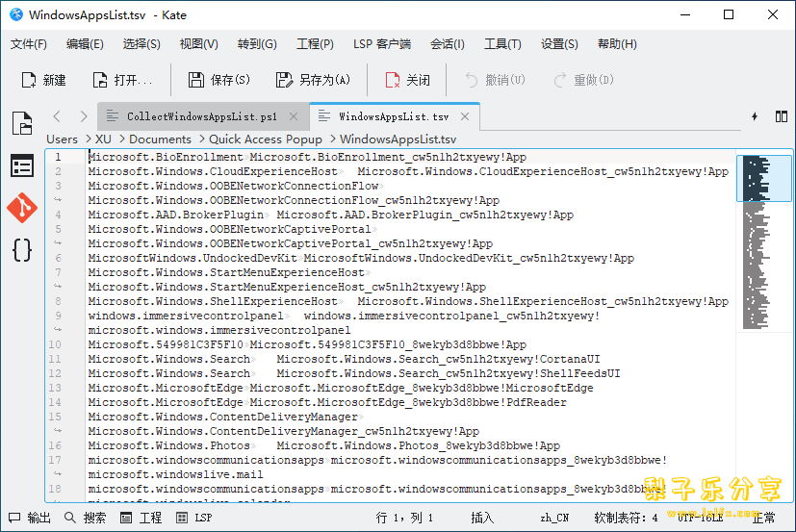Click Quick Access Popup breadcrumb
The width and height of the screenshot is (796, 532).
(x=266, y=139)
